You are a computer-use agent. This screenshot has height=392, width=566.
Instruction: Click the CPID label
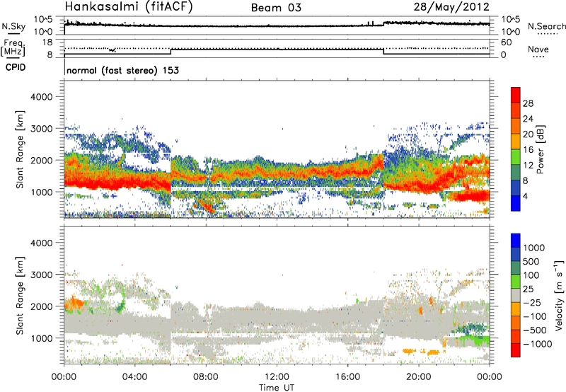coord(16,67)
